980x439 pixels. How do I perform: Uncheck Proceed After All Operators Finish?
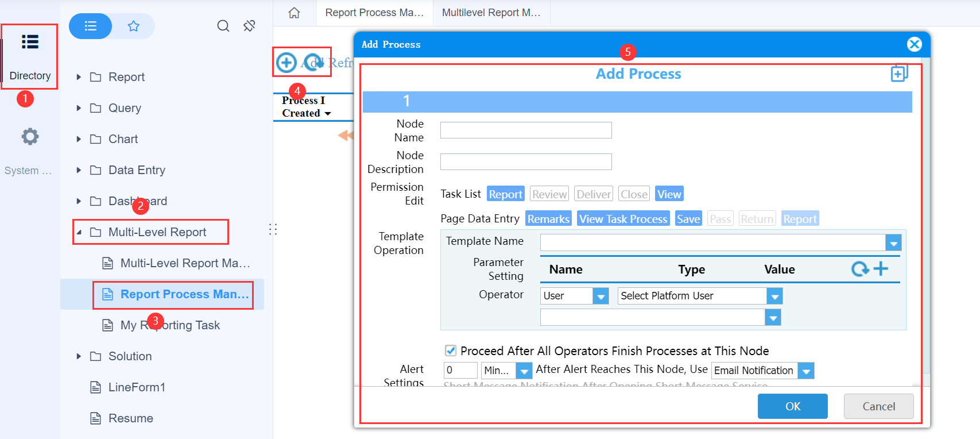click(x=451, y=351)
